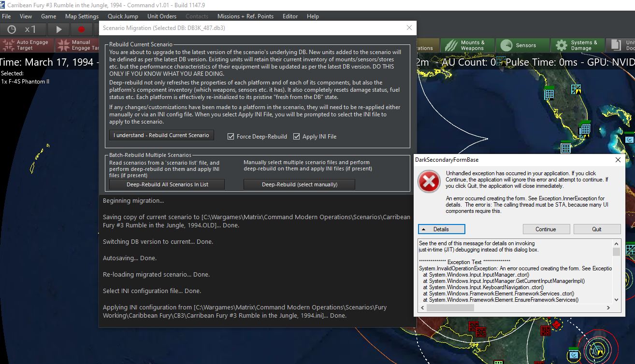Close the Scenario Migration dialog
This screenshot has width=635, height=364.
(x=409, y=28)
